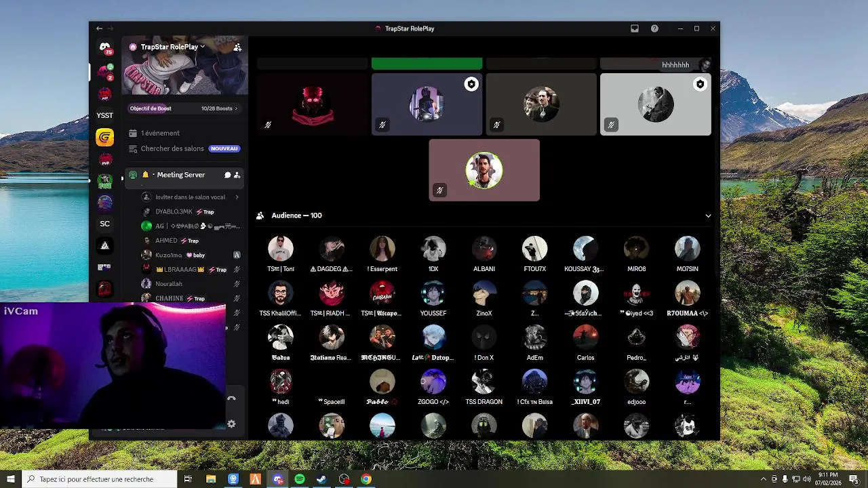Screen dimensions: 868x488
Task: Open Steam from the taskbar
Action: click(x=321, y=479)
